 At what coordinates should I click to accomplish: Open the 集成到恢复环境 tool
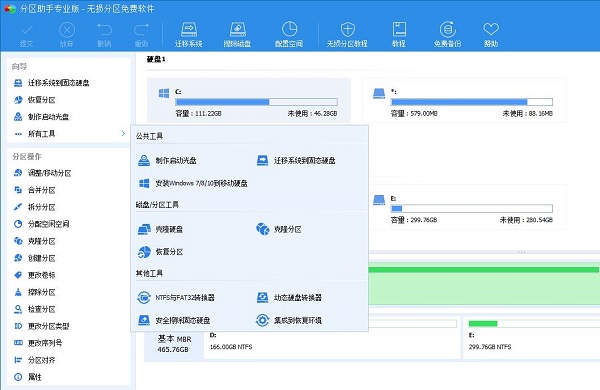point(289,320)
